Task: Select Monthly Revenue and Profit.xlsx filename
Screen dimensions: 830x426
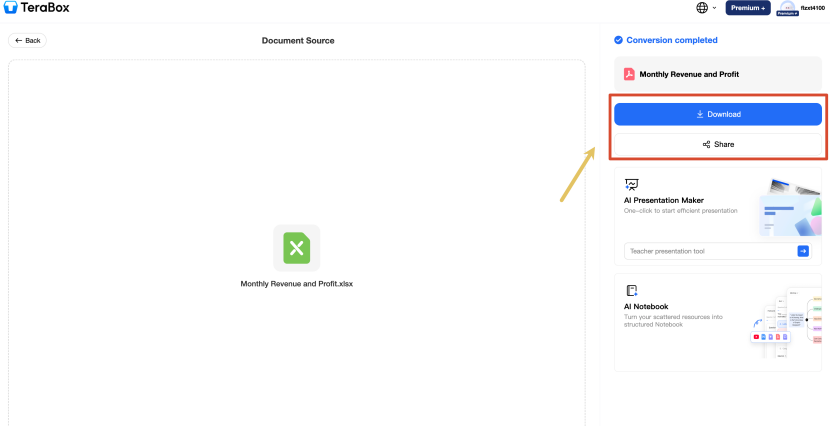Action: click(296, 284)
